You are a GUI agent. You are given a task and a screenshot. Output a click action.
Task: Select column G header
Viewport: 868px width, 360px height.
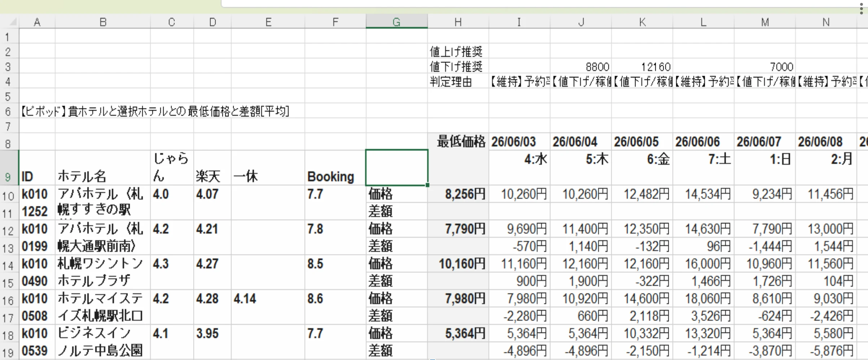396,22
